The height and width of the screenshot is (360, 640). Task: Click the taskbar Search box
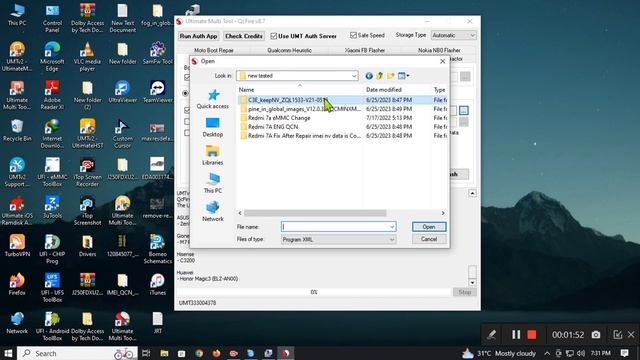(x=78, y=353)
